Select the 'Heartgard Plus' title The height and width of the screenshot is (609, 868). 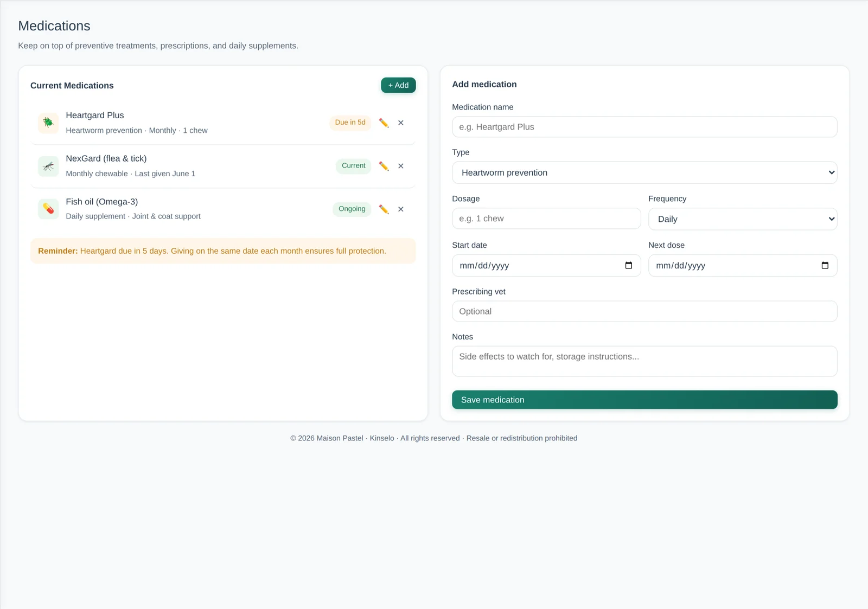(x=95, y=115)
